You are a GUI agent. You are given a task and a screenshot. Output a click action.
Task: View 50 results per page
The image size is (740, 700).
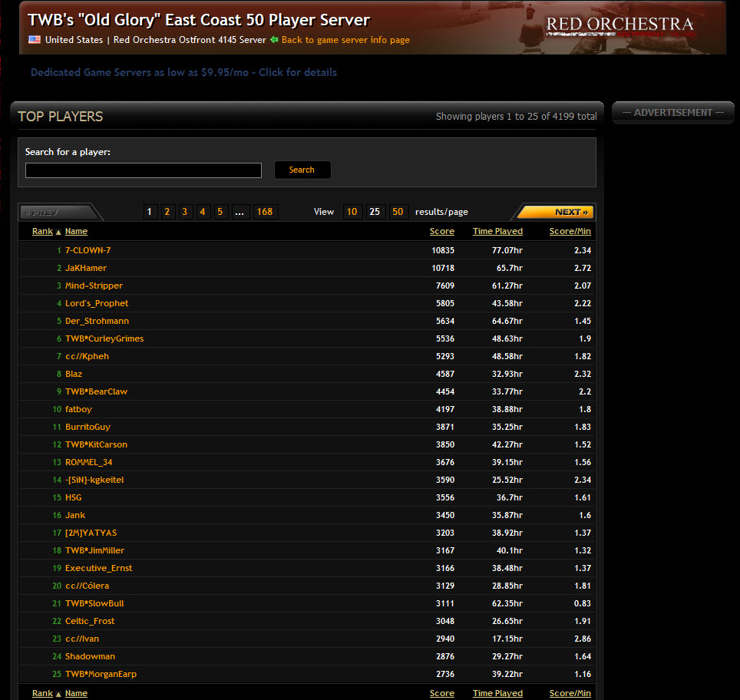[x=398, y=212]
